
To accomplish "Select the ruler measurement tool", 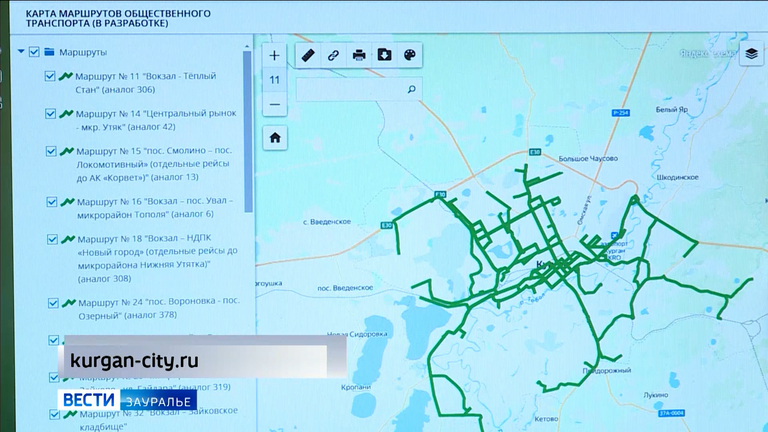I will click(308, 55).
